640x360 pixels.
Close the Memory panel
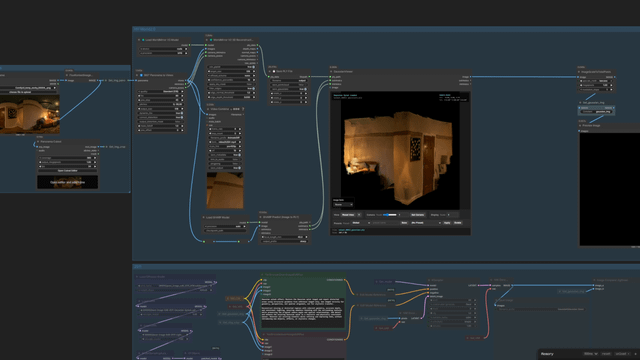point(636,354)
